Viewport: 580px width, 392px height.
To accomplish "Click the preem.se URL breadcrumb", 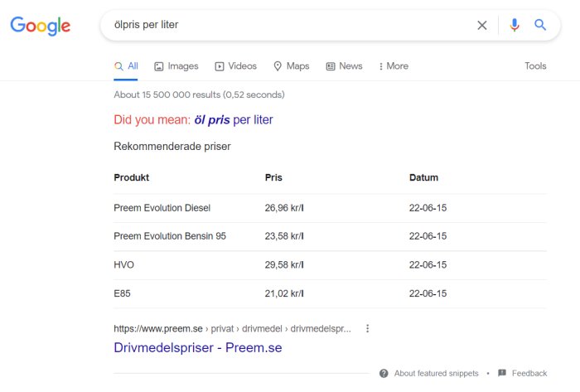I will coord(232,329).
